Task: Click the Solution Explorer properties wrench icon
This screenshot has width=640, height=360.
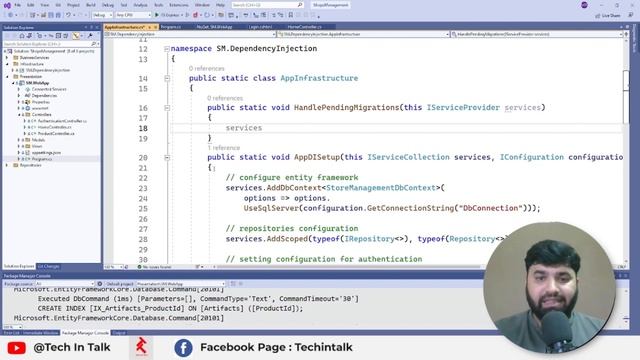Action: (90, 36)
